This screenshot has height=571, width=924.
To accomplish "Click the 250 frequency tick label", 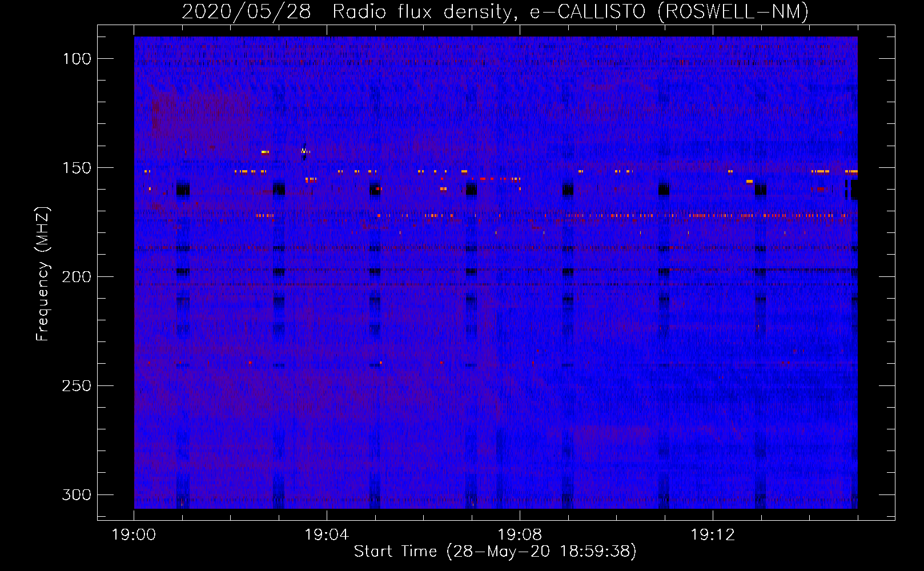I will point(77,386).
